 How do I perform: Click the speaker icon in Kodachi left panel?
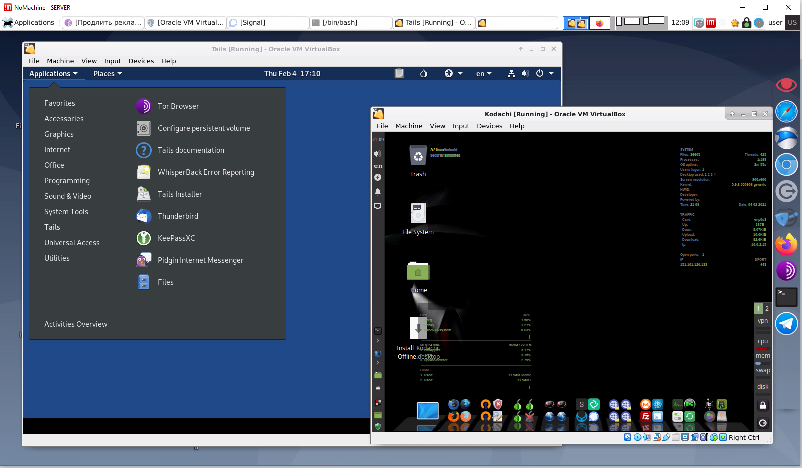377,153
